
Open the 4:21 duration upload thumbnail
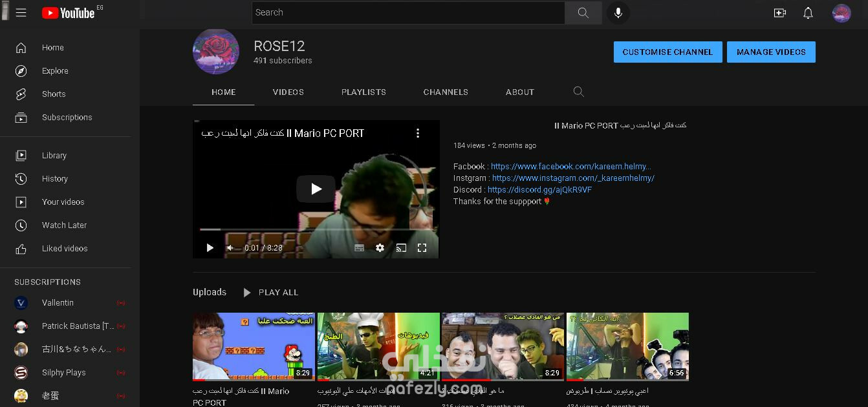pyautogui.click(x=378, y=347)
